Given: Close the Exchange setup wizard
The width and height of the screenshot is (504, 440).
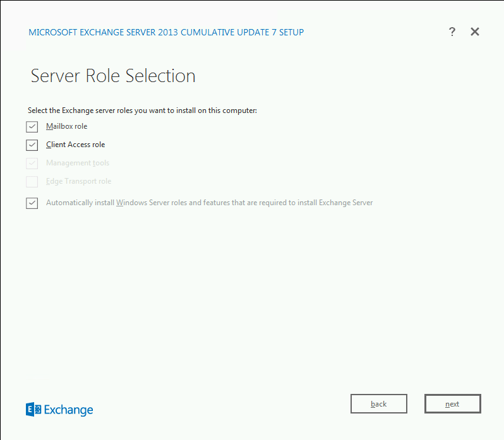Looking at the screenshot, I should [x=475, y=32].
